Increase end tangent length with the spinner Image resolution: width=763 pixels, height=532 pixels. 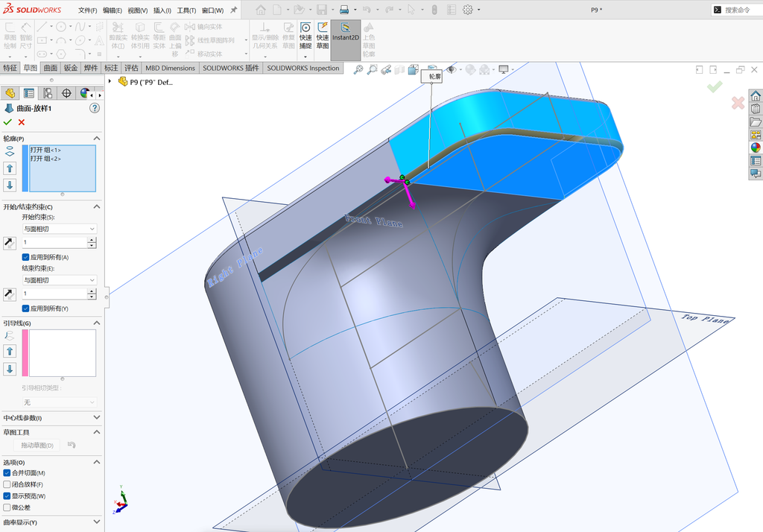tap(92, 291)
